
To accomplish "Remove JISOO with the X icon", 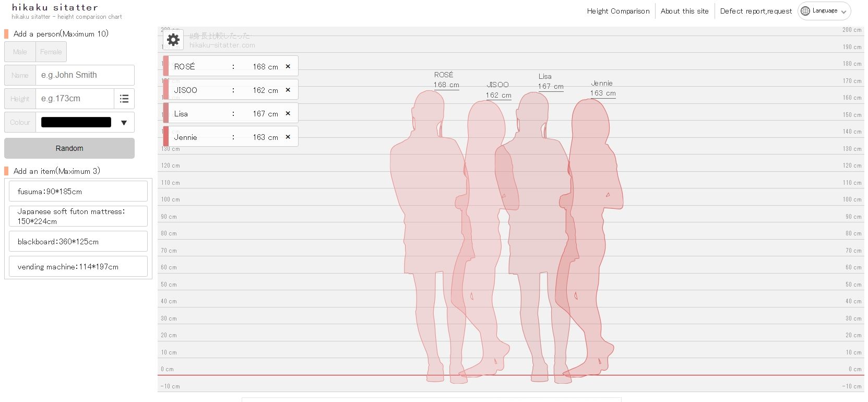I will pyautogui.click(x=288, y=90).
